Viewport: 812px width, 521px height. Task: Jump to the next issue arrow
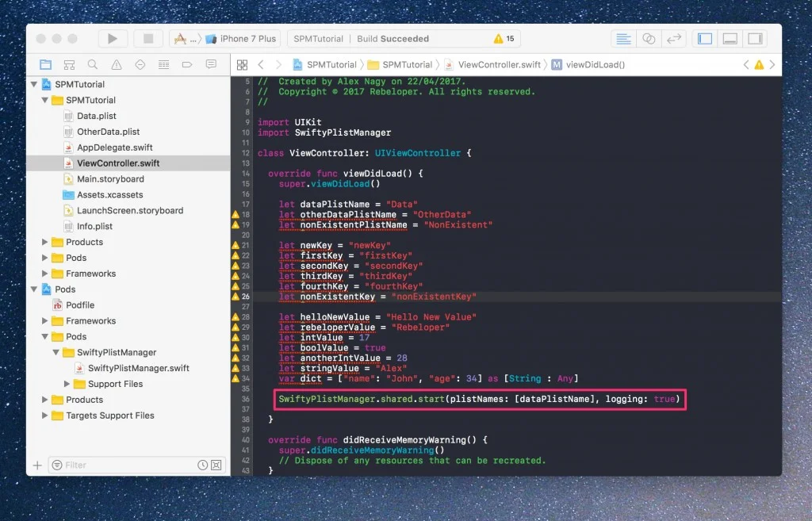click(772, 65)
